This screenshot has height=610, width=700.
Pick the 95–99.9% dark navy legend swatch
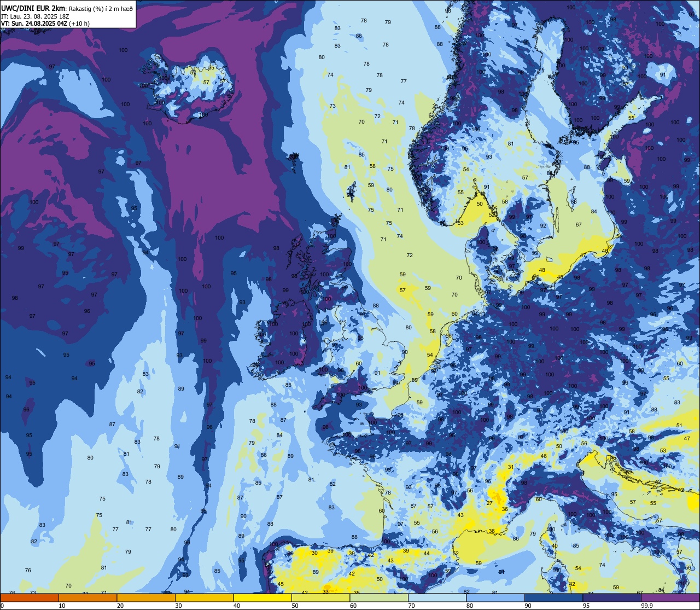[x=612, y=597]
